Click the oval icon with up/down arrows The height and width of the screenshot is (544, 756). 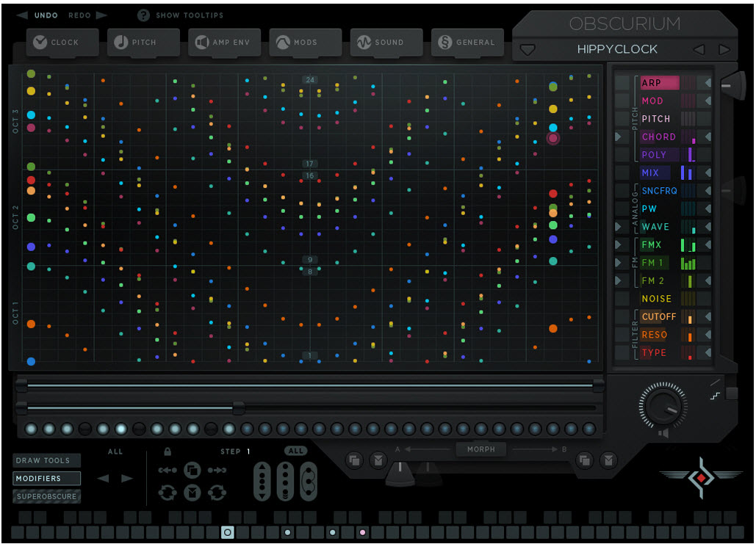coord(262,482)
